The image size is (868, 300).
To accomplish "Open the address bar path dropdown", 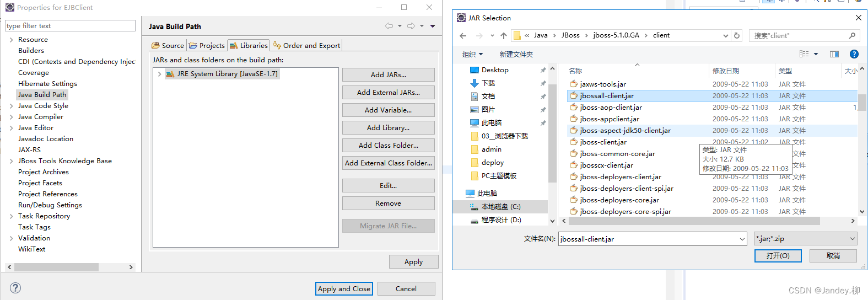I will tap(725, 35).
